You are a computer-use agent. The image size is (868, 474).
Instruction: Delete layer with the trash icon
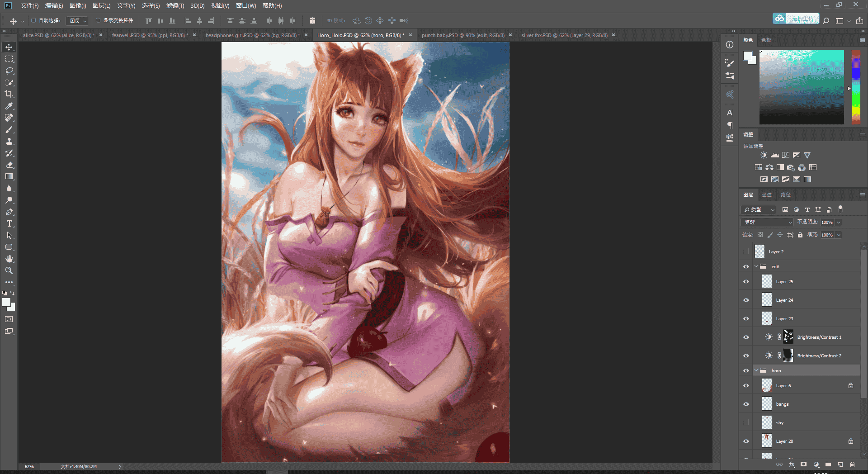[852, 465]
